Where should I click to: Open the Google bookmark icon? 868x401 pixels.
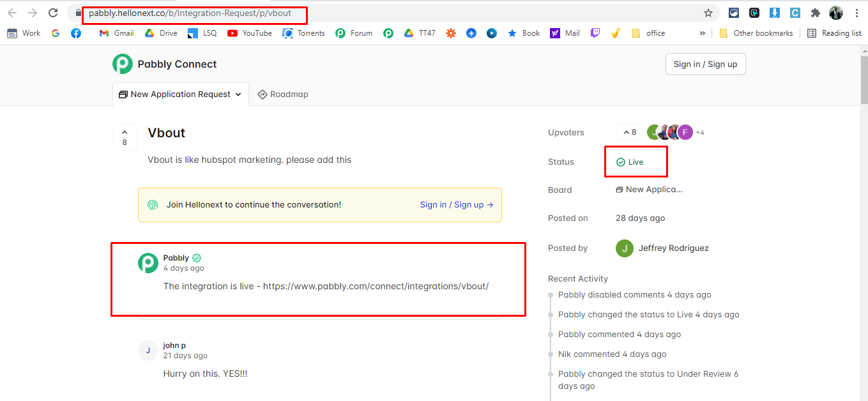click(56, 33)
